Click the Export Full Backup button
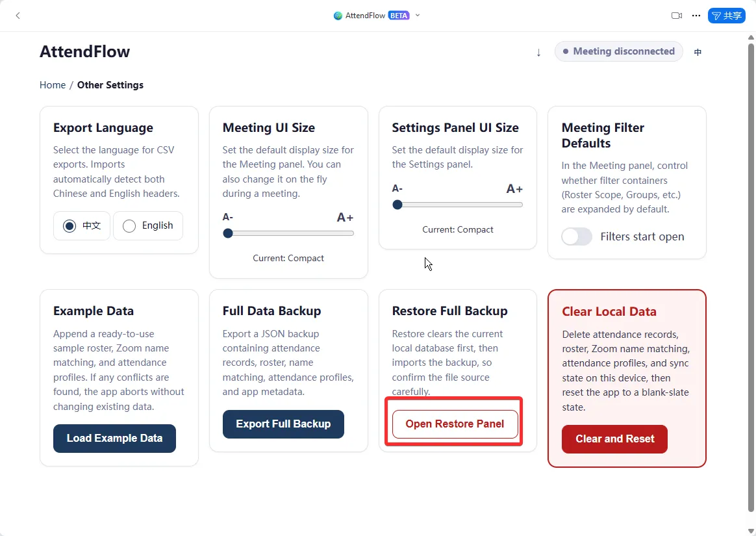This screenshot has height=536, width=756. click(283, 424)
